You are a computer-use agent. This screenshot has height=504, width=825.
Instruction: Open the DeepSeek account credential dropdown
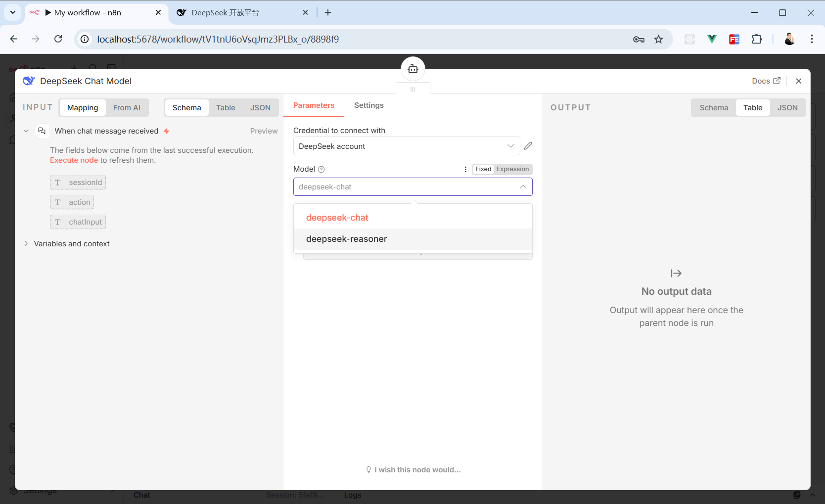point(406,146)
